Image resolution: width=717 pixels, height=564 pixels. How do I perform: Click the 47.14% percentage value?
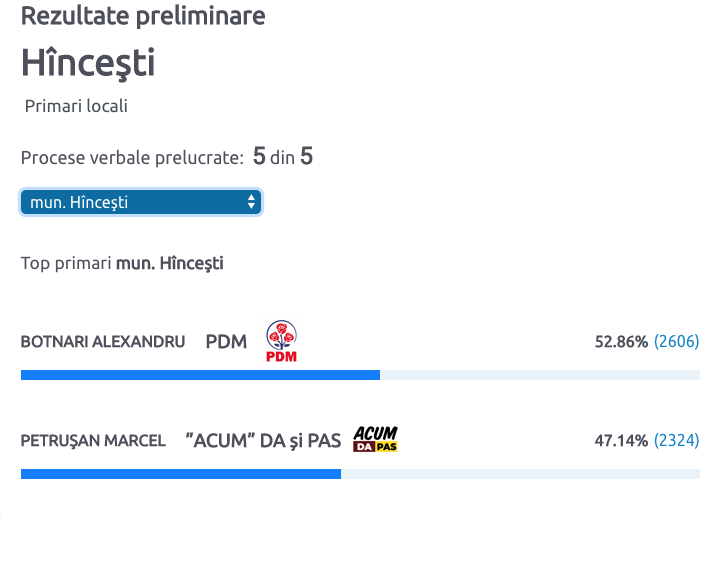click(621, 441)
